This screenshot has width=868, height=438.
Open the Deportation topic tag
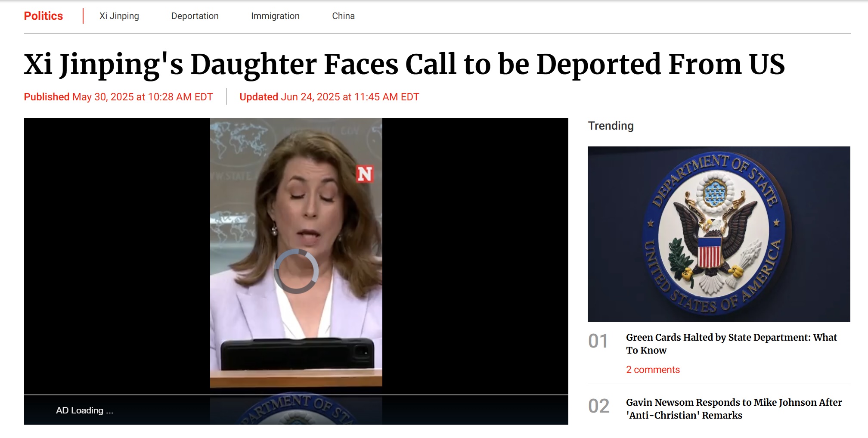coord(195,16)
